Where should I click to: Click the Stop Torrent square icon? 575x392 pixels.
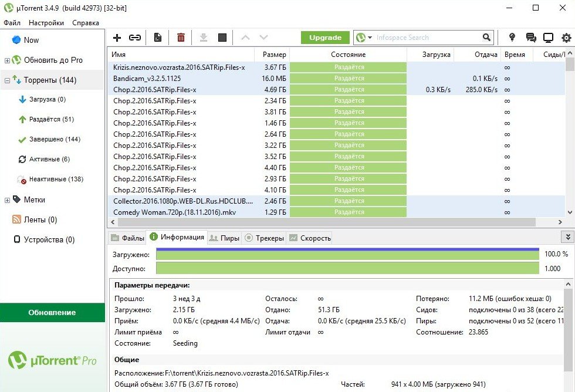coord(222,38)
